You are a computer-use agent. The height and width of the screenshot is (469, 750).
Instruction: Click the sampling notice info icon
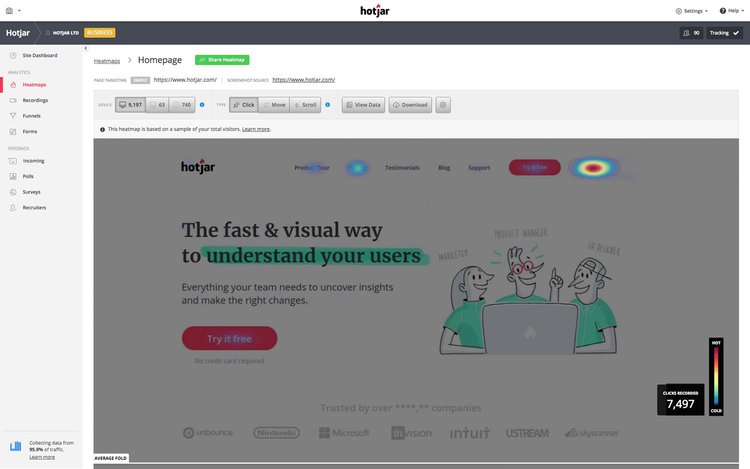click(x=102, y=129)
